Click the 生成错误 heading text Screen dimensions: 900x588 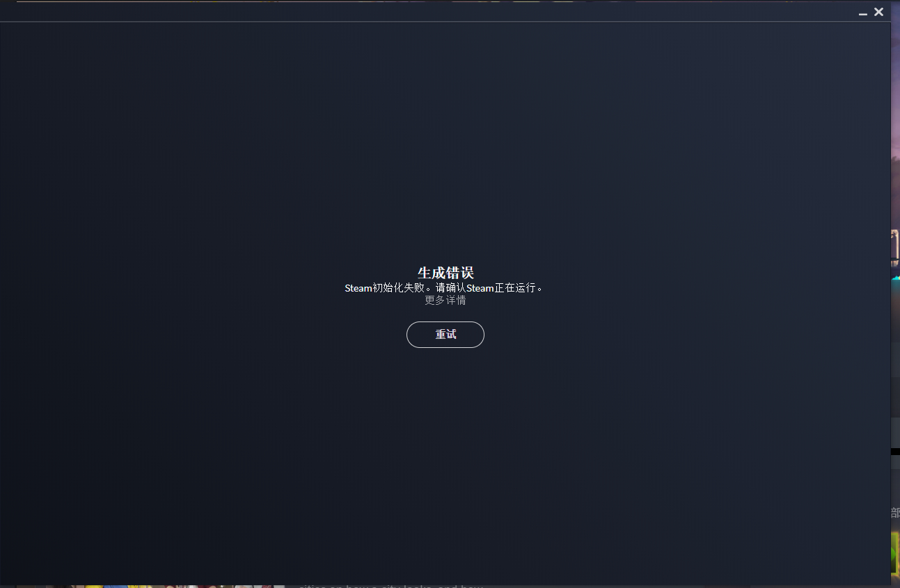click(x=445, y=273)
